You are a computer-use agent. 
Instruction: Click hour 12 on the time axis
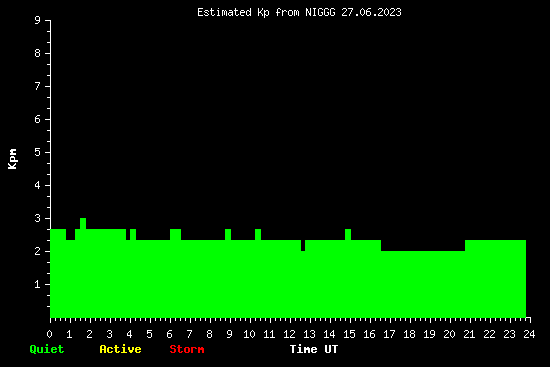[x=289, y=334]
